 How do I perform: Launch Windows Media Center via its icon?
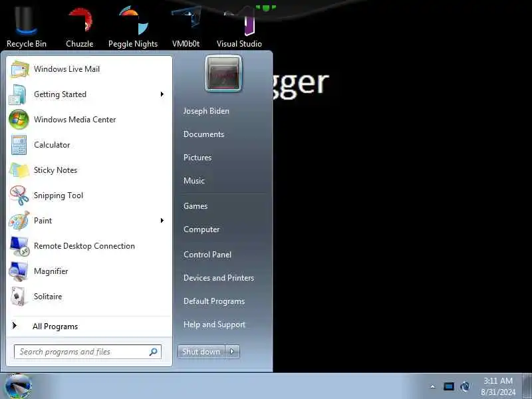pos(19,120)
